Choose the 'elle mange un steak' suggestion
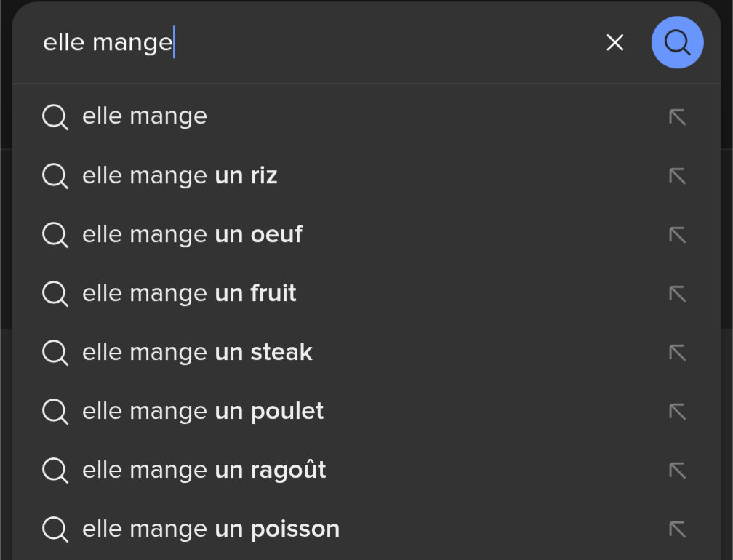This screenshot has width=733, height=560. [197, 352]
